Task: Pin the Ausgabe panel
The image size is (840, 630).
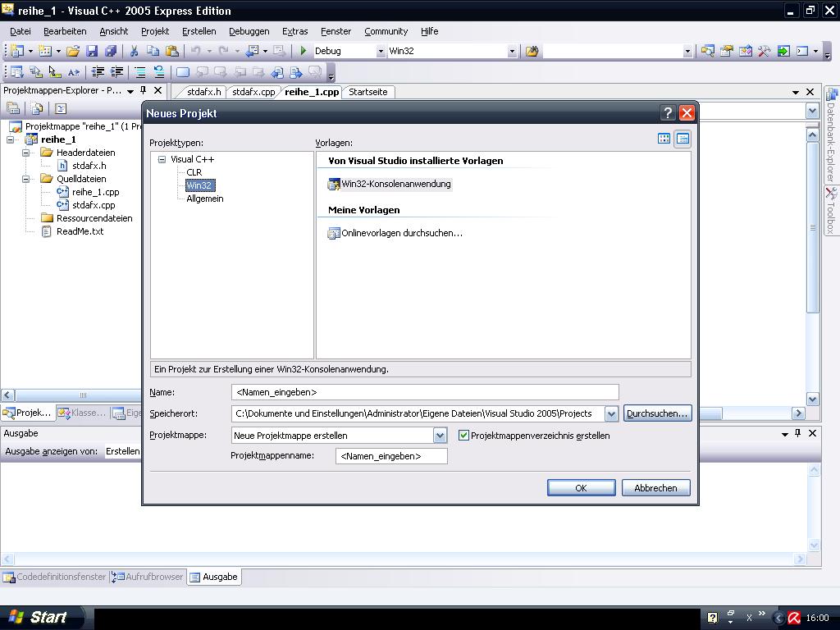Action: click(x=797, y=433)
